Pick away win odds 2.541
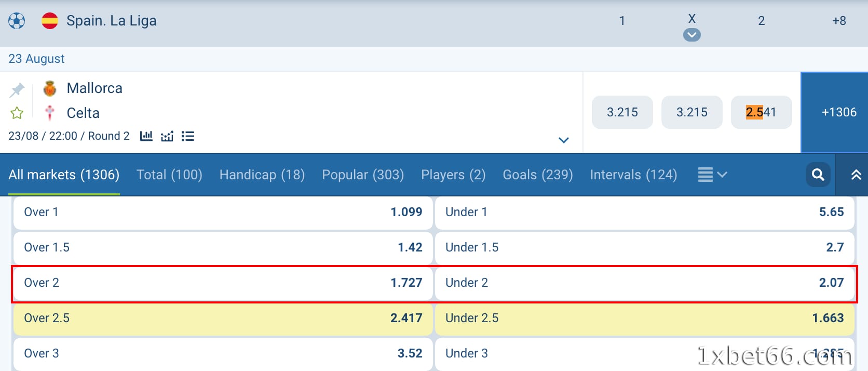Viewport: 868px width, 371px height. pos(761,112)
